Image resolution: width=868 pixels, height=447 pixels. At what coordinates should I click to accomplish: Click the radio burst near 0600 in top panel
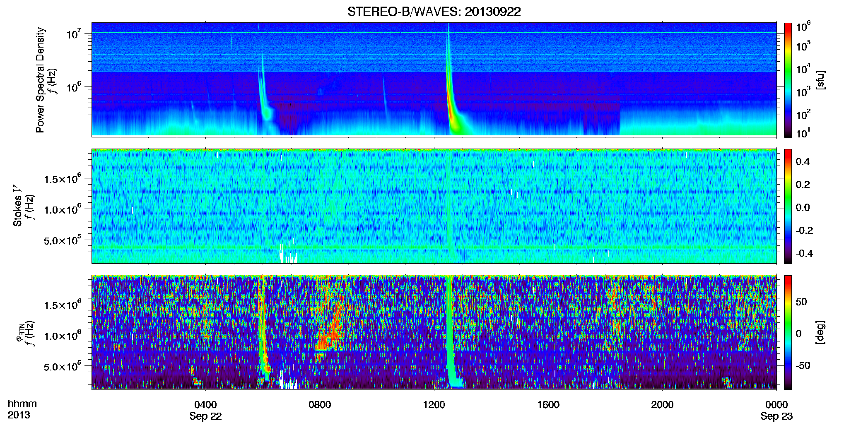tap(263, 91)
